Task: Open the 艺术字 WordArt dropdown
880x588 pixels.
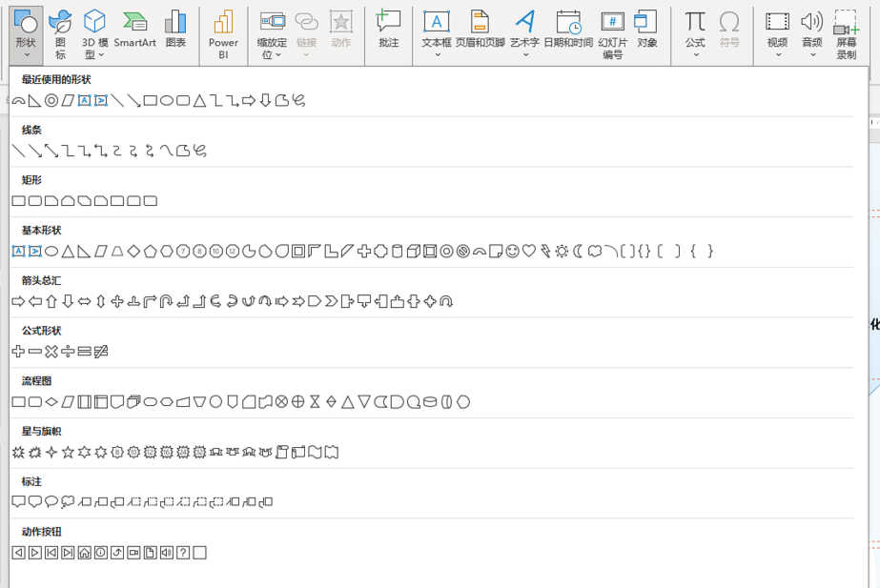Action: pyautogui.click(x=524, y=35)
